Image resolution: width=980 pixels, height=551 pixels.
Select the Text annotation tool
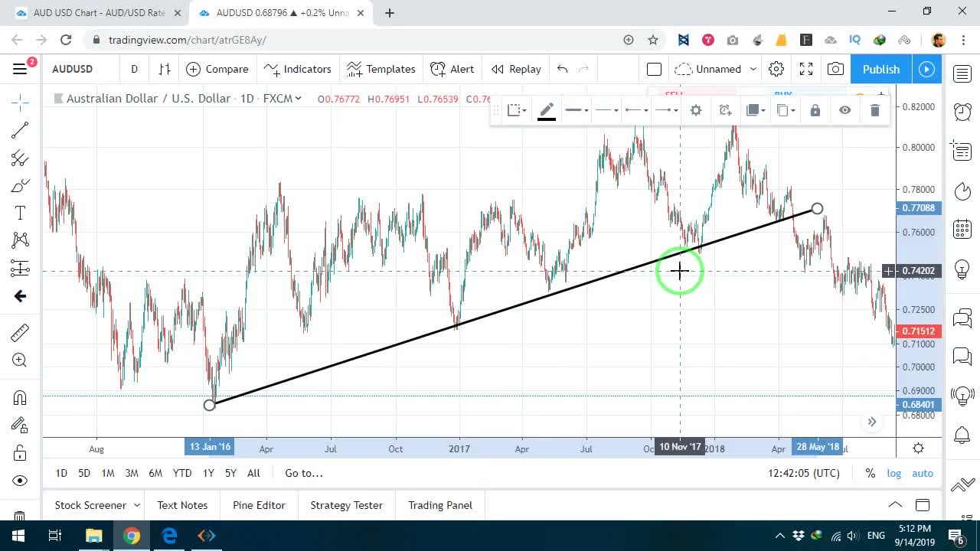coord(20,213)
